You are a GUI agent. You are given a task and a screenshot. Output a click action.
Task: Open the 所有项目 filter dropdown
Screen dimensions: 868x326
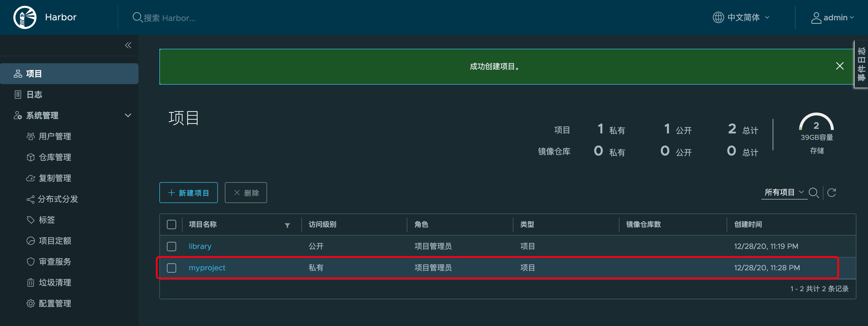coord(784,192)
